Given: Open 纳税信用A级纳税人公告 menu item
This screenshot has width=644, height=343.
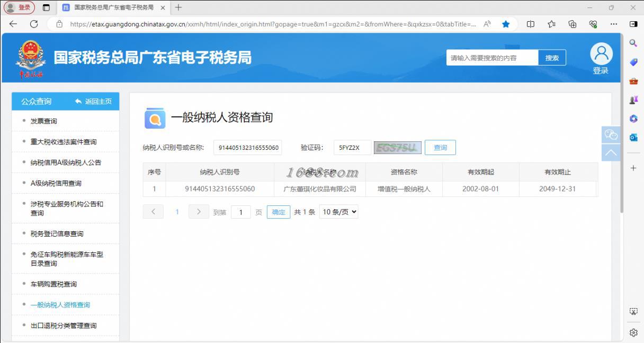Looking at the screenshot, I should click(65, 163).
